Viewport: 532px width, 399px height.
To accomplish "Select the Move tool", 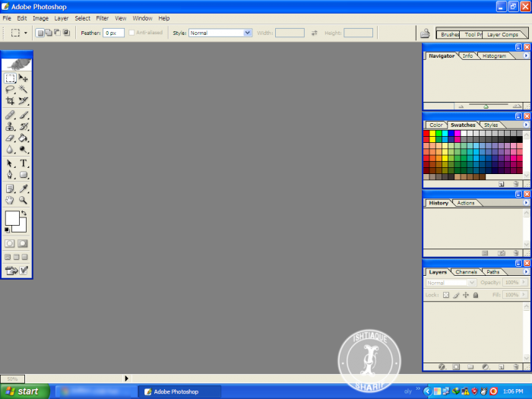I will [x=23, y=78].
